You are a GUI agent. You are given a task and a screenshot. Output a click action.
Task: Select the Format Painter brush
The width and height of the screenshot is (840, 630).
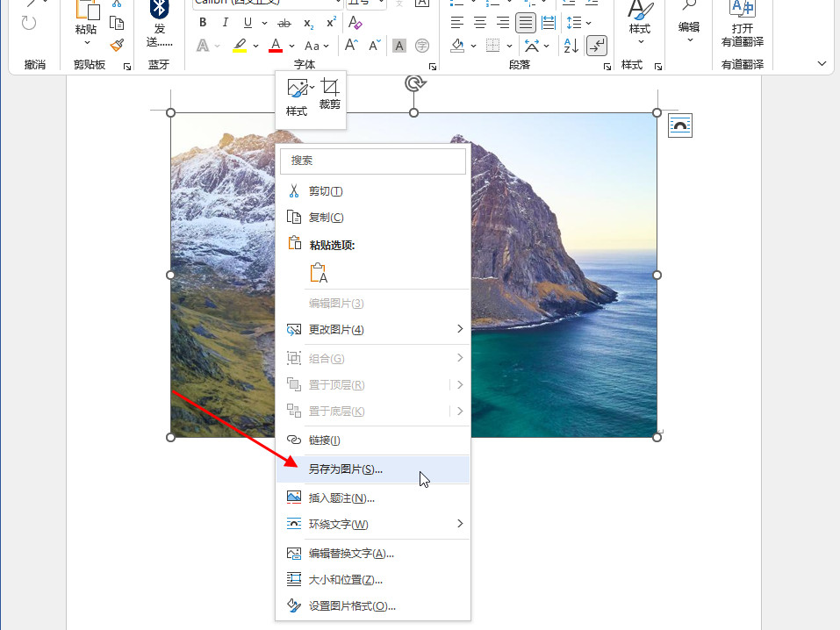117,45
